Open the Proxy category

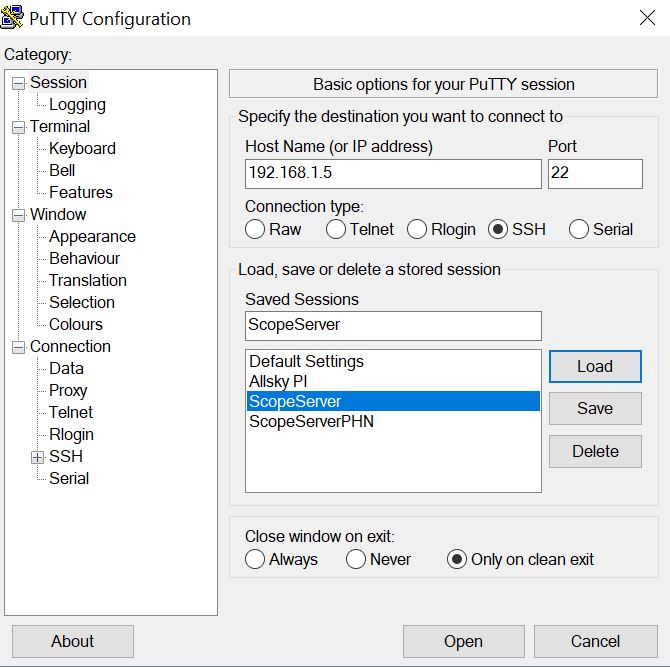pyautogui.click(x=68, y=391)
